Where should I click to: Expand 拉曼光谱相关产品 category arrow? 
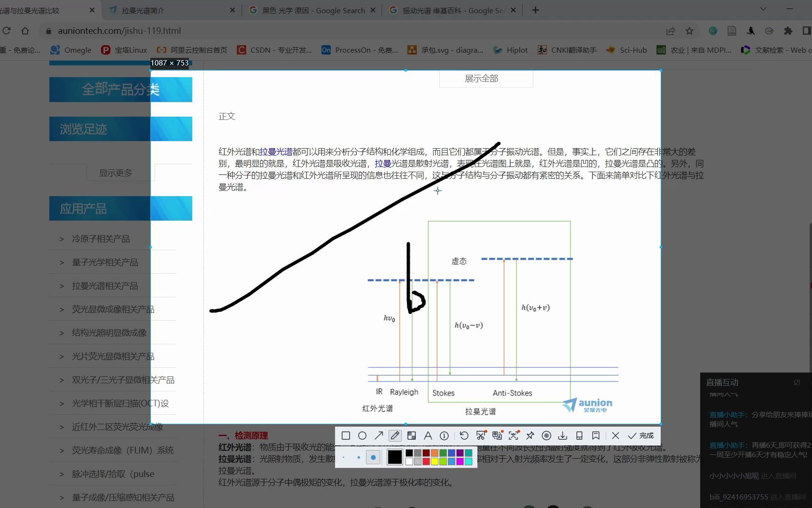point(62,286)
